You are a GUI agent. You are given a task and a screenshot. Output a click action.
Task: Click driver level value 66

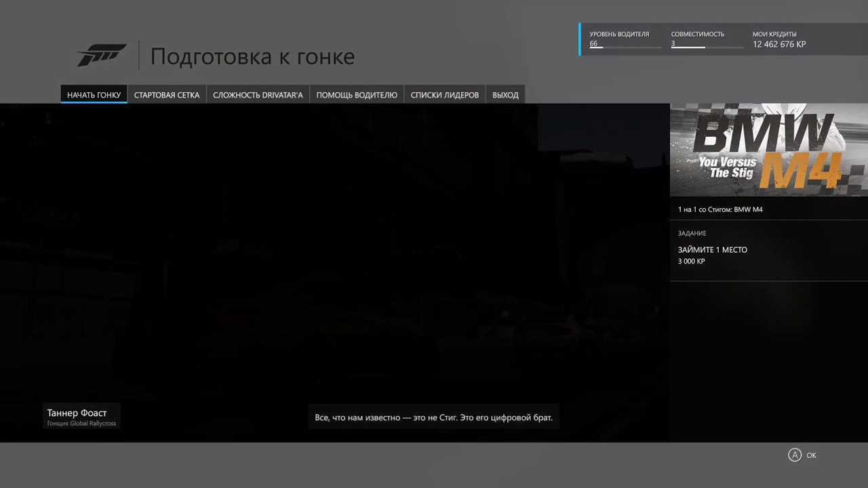click(593, 43)
